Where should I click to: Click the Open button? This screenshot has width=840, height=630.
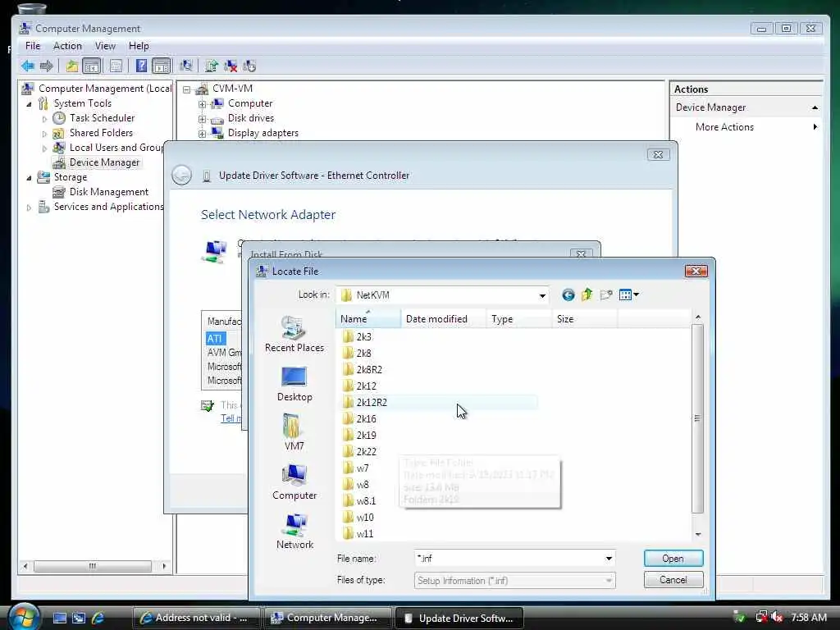click(x=673, y=558)
